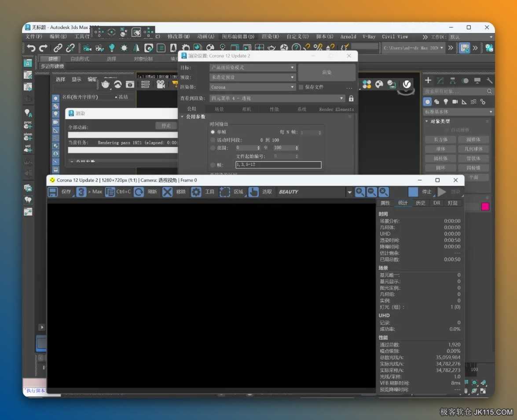Select Lights bulb category icon in command panel
517x420 pixels.
(x=446, y=102)
